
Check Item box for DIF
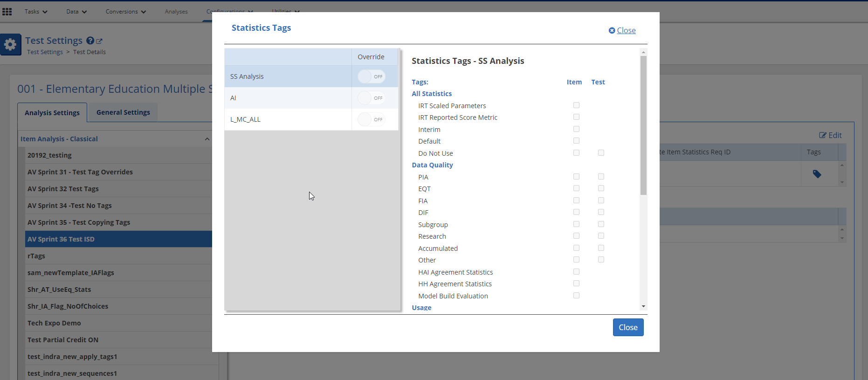click(x=576, y=212)
